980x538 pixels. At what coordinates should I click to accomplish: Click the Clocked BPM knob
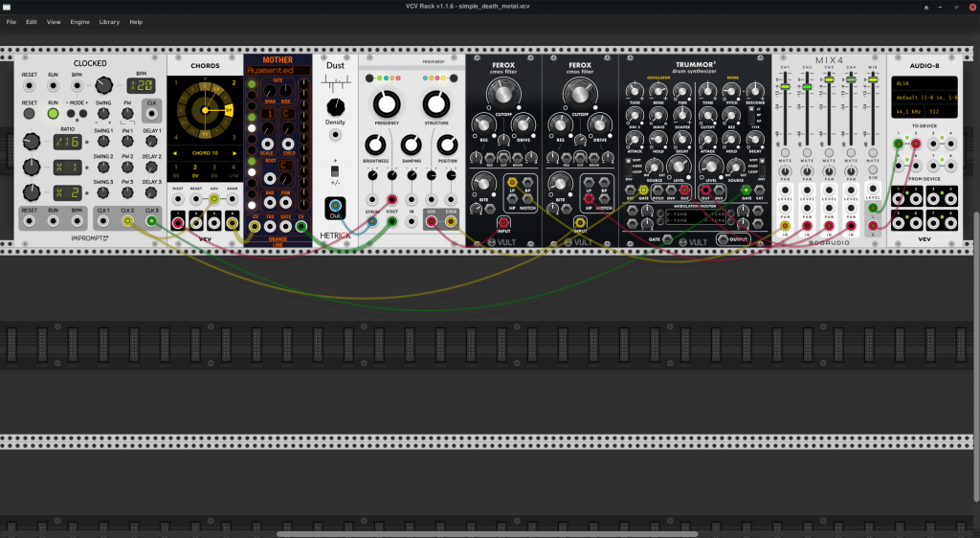point(103,85)
